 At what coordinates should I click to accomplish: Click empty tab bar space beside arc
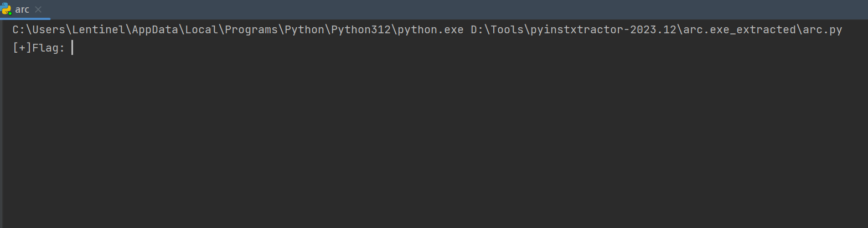click(459, 9)
